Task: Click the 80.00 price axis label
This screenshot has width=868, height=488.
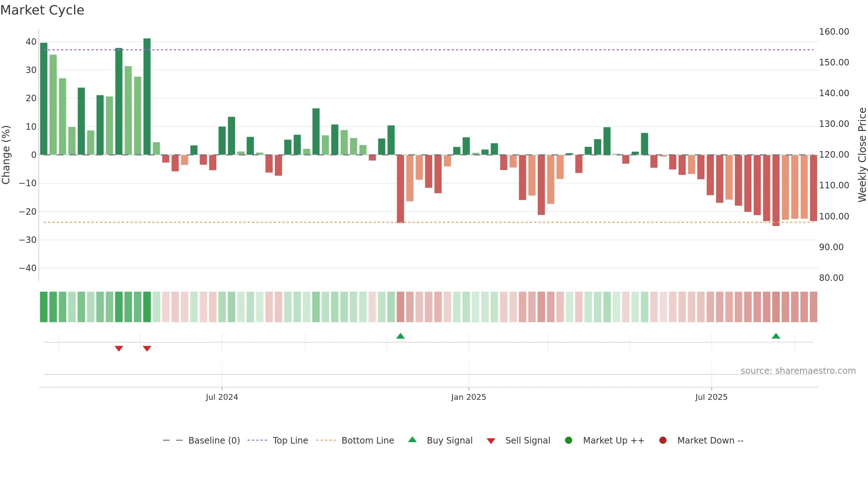Action: pos(831,278)
